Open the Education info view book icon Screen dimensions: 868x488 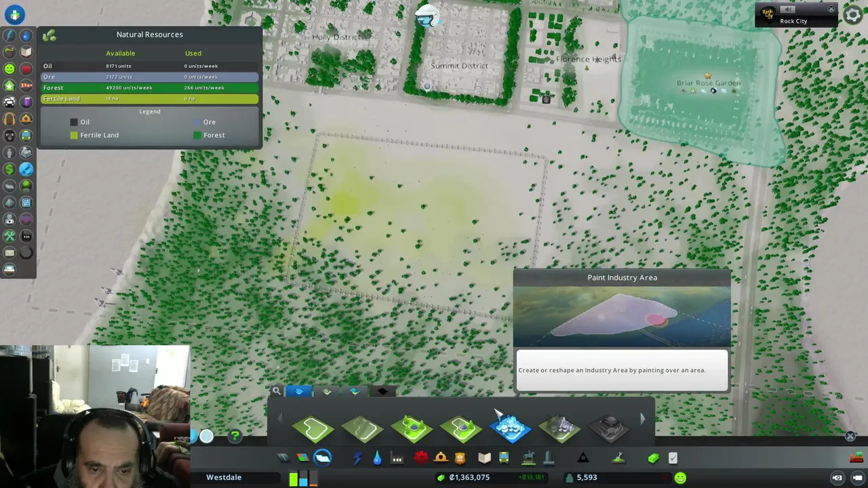pos(26,52)
